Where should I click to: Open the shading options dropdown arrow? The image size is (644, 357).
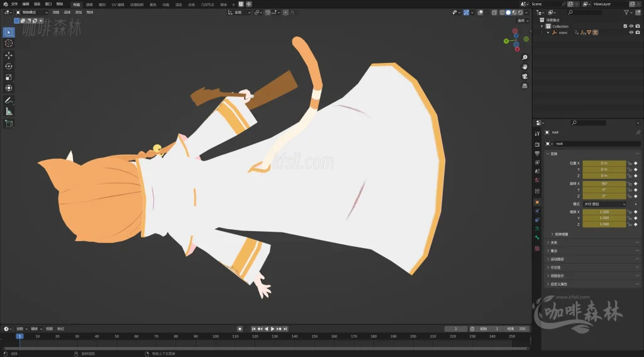[526, 13]
